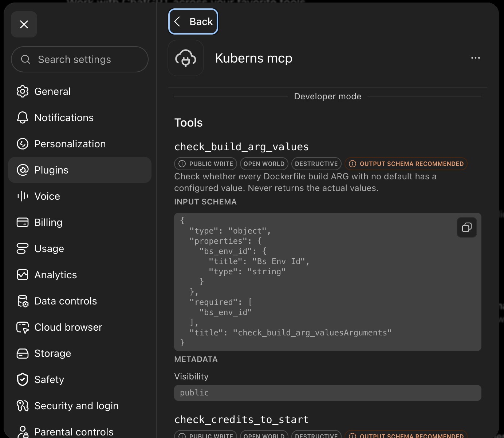Click the Analytics chart icon

click(23, 275)
